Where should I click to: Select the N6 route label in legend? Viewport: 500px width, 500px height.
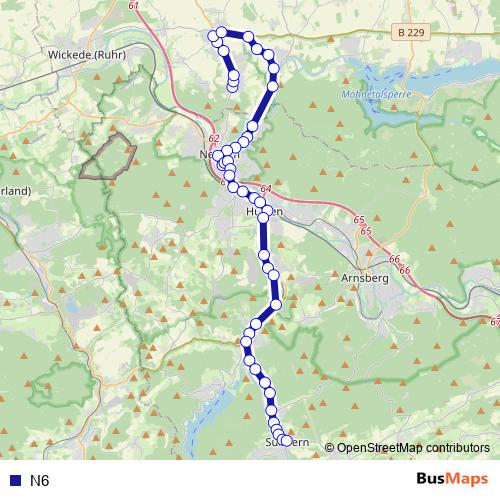(39, 480)
